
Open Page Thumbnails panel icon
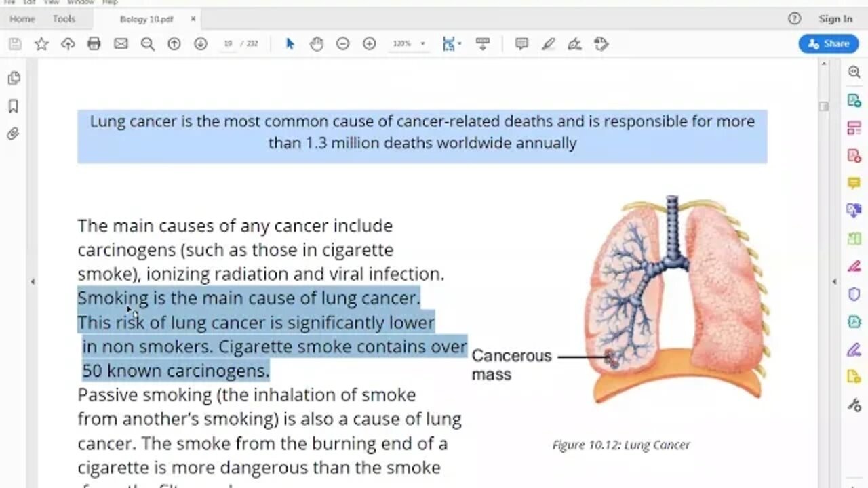(x=14, y=78)
